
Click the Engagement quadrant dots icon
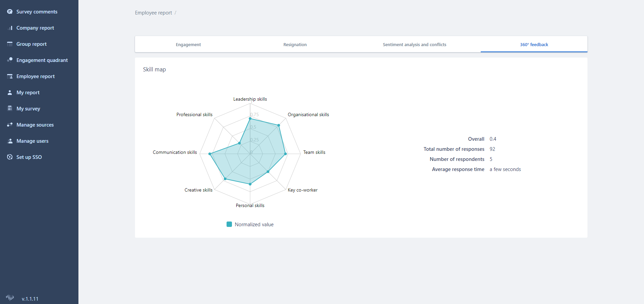10,60
